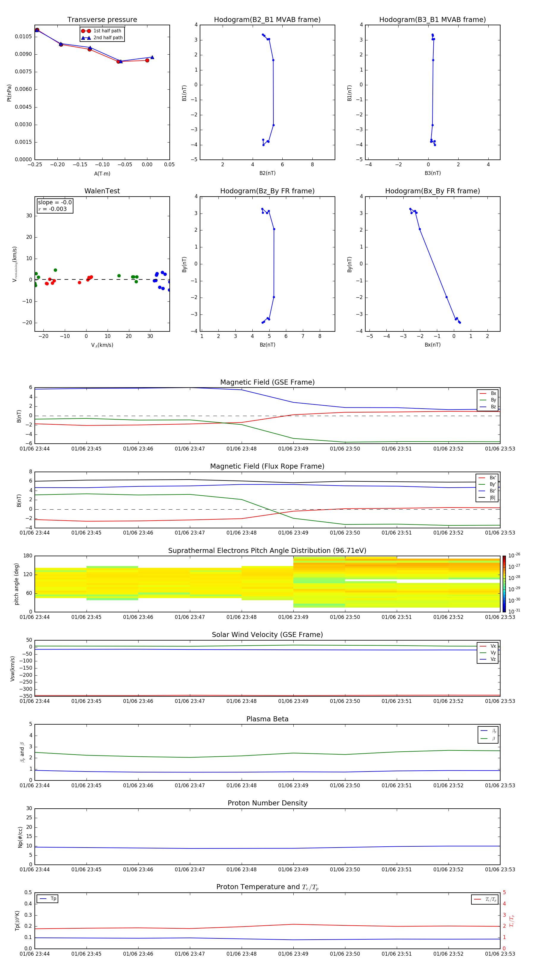Click the red 'Te/Tp' right-side axis label

click(512, 921)
